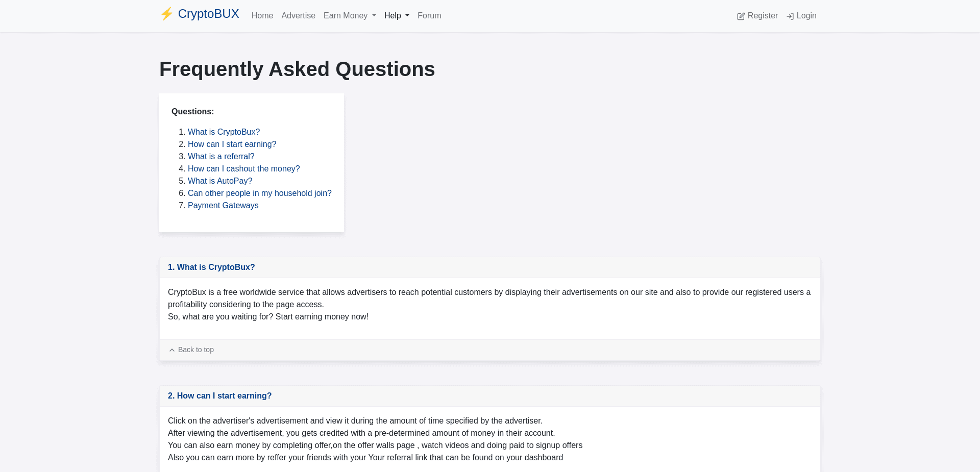Collapse the Help menu chevron
Viewport: 980px width, 472px height.
click(x=406, y=16)
